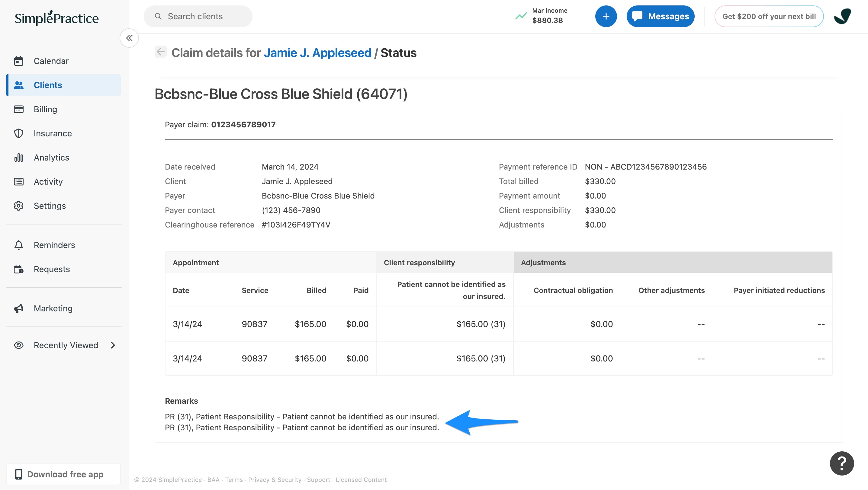This screenshot has width=868, height=490.
Task: Click the Download free app button
Action: coord(63,474)
